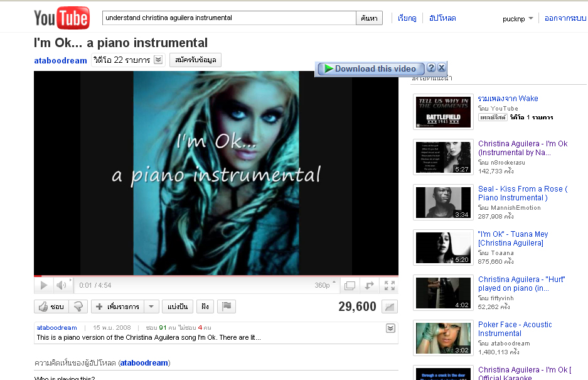Click the สมัครรับข้อมูล subscribe button

point(195,60)
